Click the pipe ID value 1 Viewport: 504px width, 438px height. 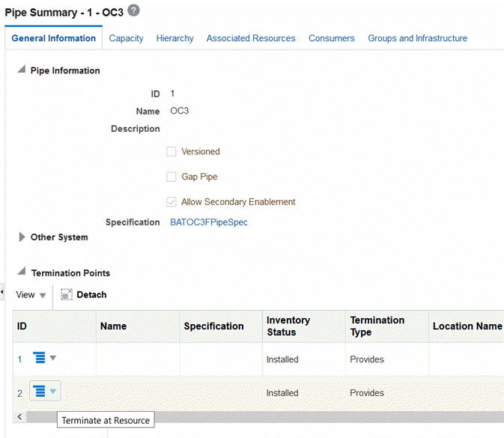click(172, 94)
